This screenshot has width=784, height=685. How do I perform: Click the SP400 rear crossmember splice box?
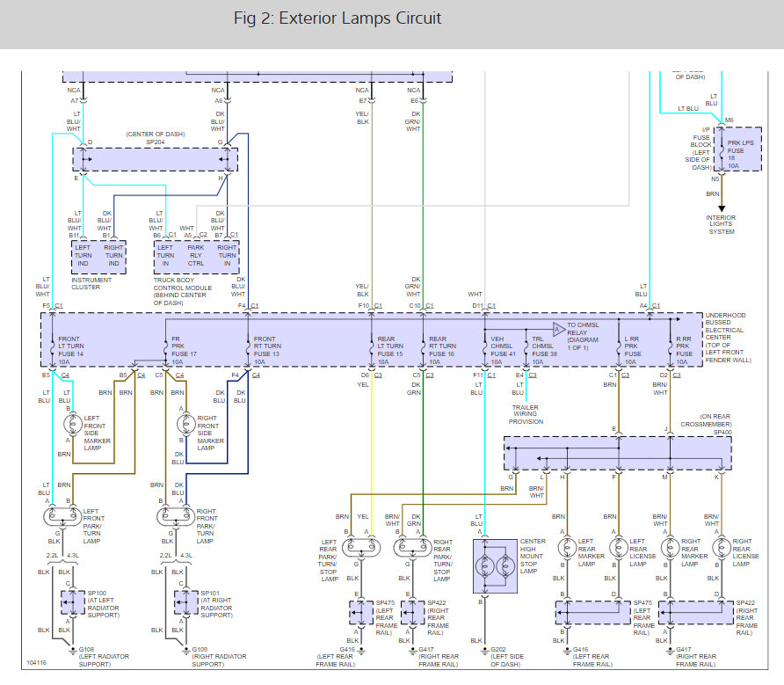(618, 454)
